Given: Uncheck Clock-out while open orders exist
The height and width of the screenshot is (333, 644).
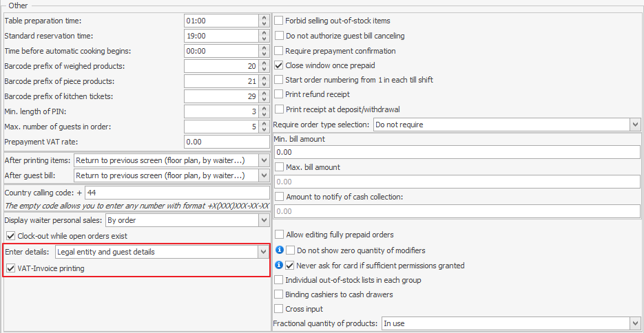Looking at the screenshot, I should (10, 236).
